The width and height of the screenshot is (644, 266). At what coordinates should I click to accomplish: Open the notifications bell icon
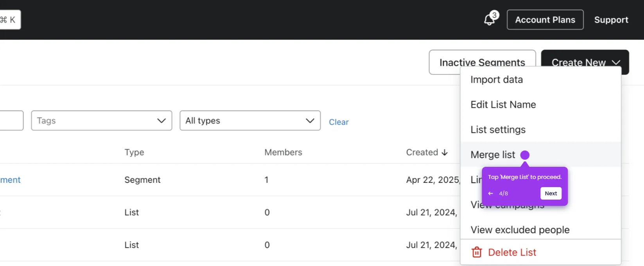pyautogui.click(x=489, y=20)
